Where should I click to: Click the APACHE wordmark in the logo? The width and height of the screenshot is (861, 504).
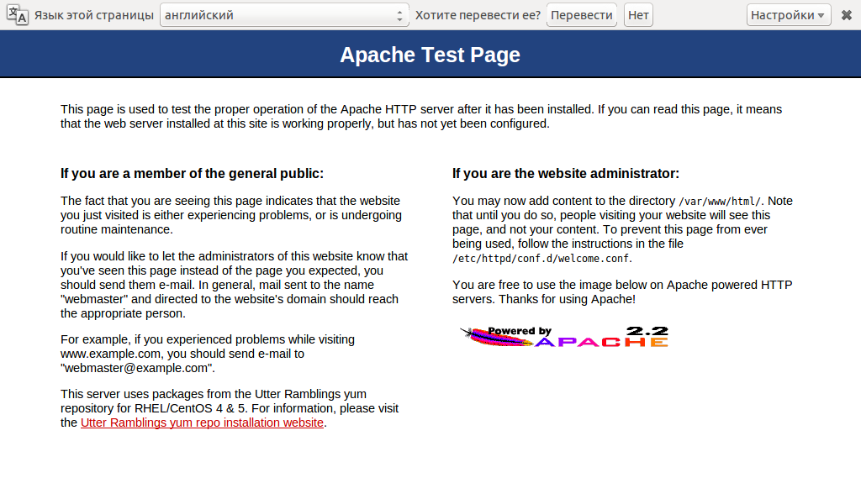click(x=600, y=341)
